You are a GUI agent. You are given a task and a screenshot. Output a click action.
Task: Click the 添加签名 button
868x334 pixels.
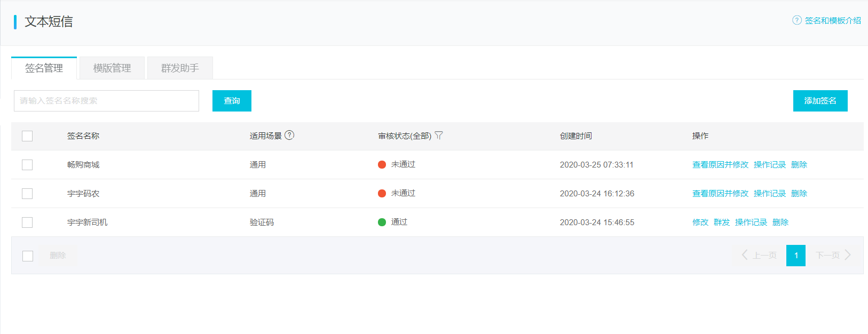[820, 101]
